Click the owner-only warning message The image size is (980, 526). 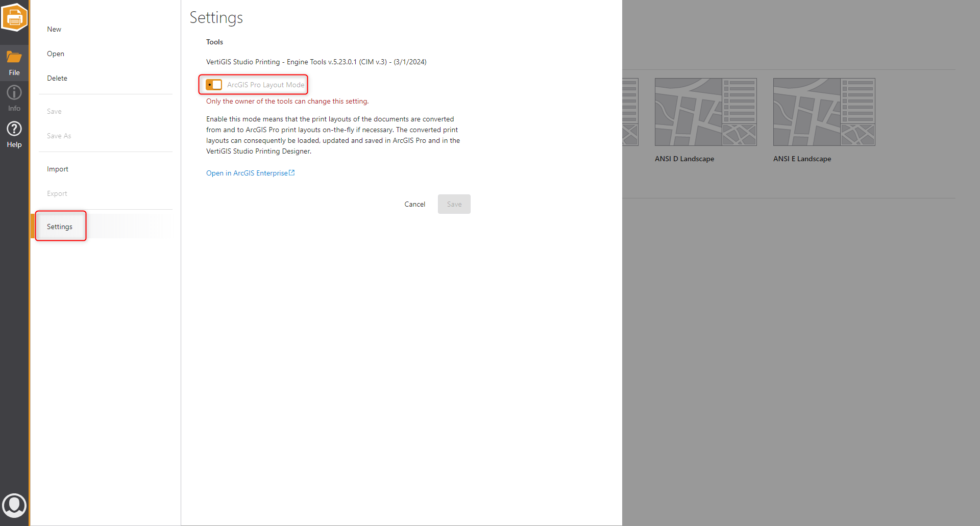click(x=287, y=101)
